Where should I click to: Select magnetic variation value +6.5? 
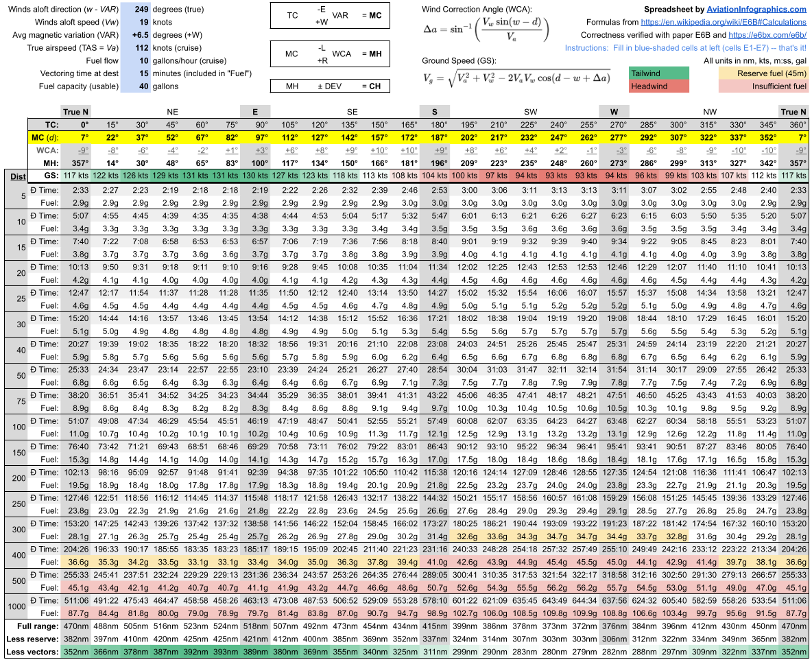click(x=135, y=35)
